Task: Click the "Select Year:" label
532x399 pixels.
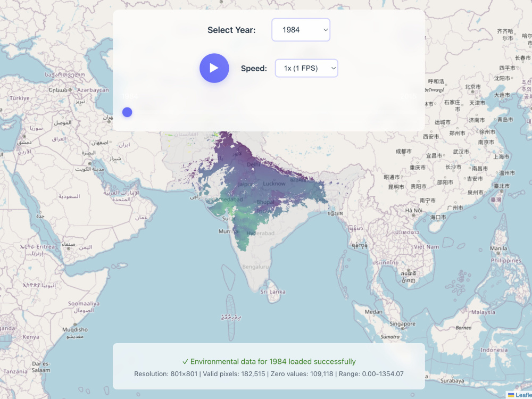Action: [231, 30]
